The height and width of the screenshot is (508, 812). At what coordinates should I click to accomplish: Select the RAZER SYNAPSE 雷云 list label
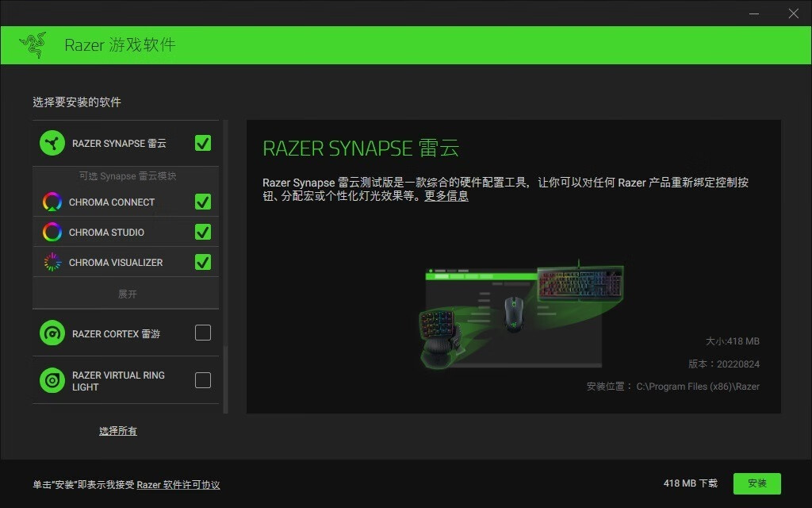(x=119, y=144)
